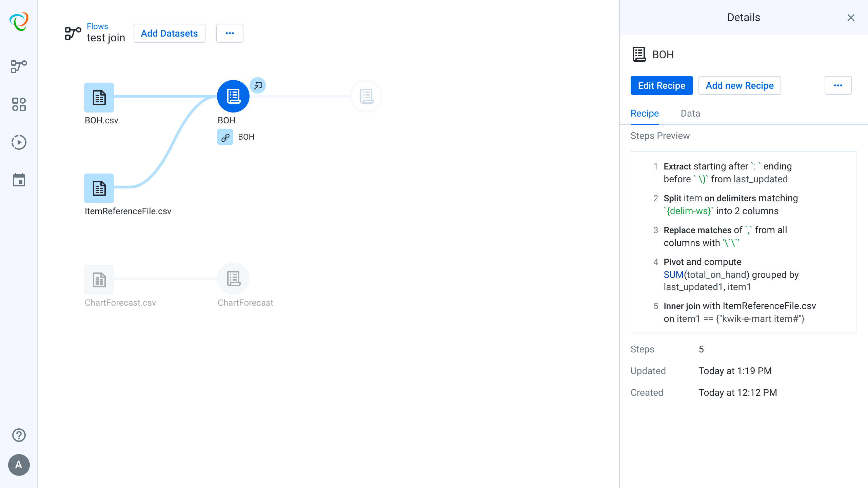The height and width of the screenshot is (488, 868).
Task: Close the Details panel
Action: (x=851, y=18)
